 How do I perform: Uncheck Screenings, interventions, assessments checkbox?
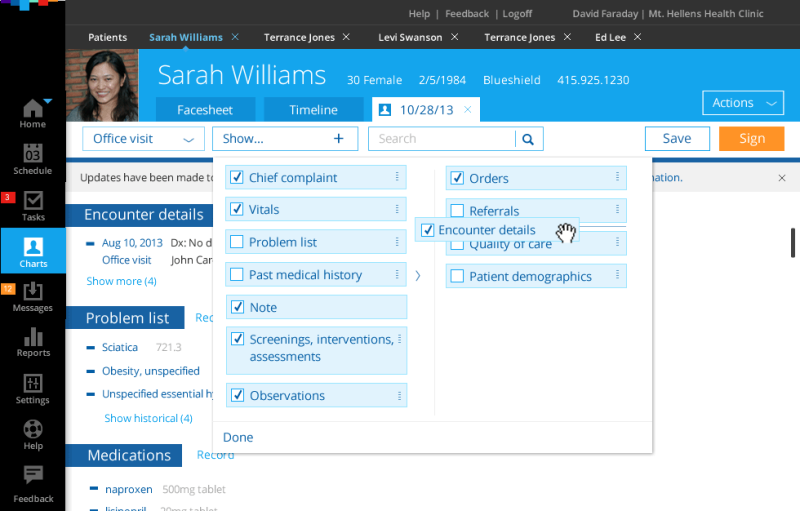(x=237, y=339)
